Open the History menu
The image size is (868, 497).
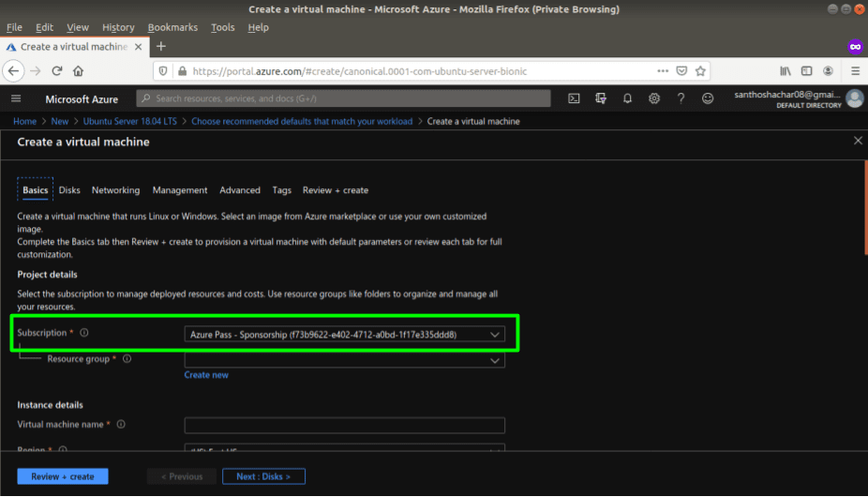click(x=118, y=27)
